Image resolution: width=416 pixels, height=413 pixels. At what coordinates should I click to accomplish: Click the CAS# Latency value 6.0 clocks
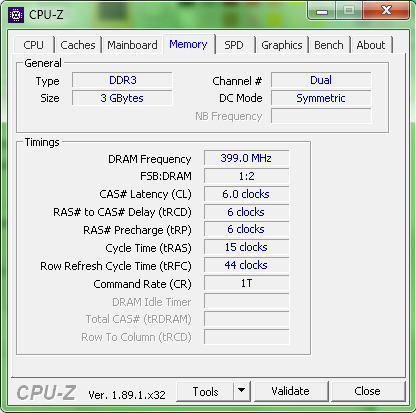tap(246, 194)
